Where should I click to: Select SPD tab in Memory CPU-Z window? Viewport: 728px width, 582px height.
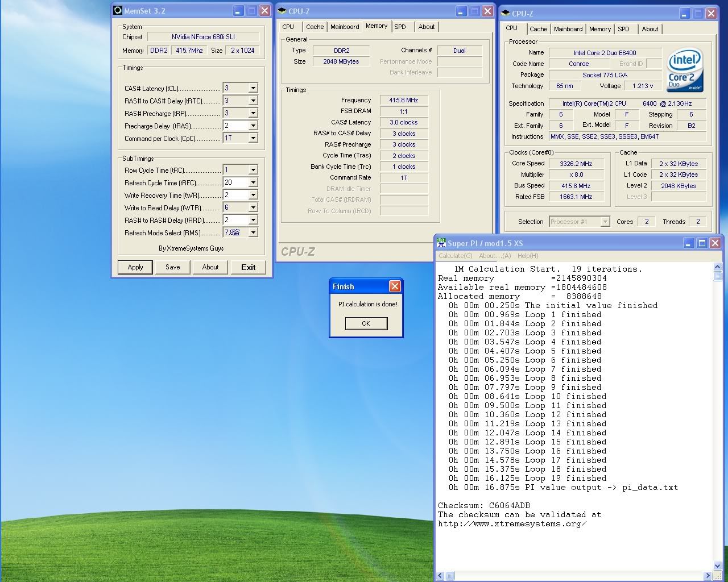(400, 27)
